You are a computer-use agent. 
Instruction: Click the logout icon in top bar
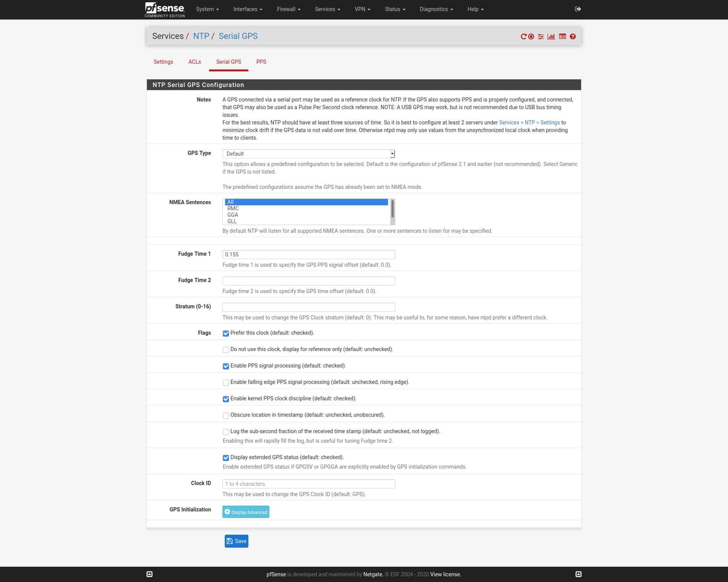click(x=578, y=9)
